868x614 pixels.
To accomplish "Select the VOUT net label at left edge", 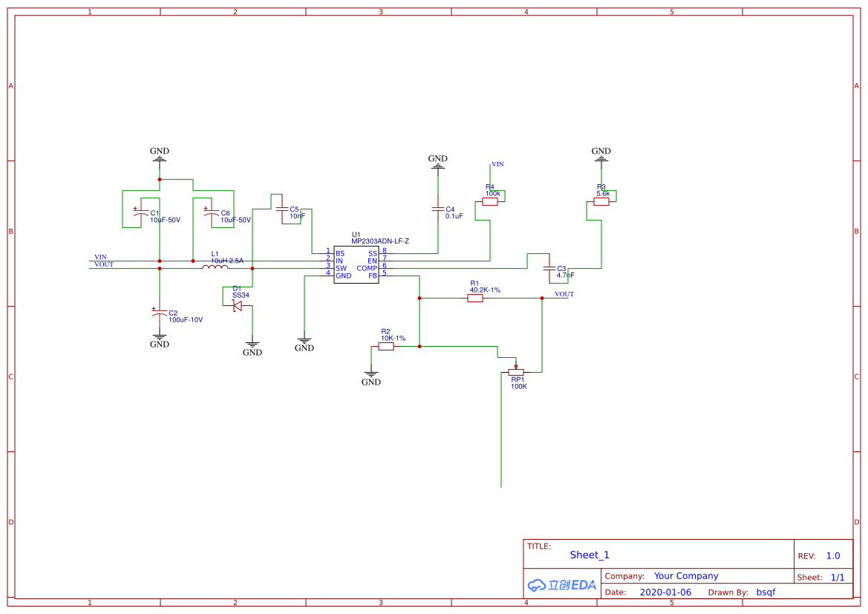I will pos(104,264).
